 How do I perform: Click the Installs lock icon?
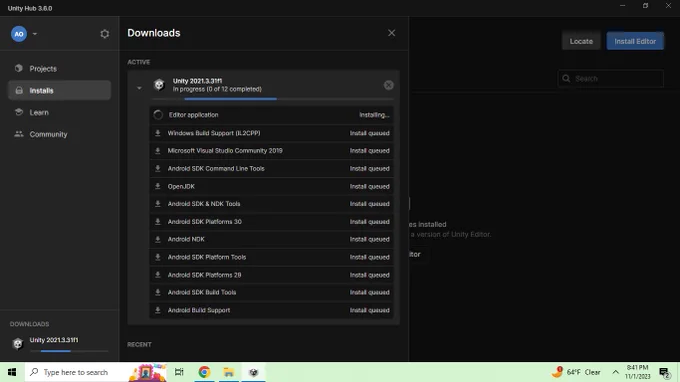point(19,90)
